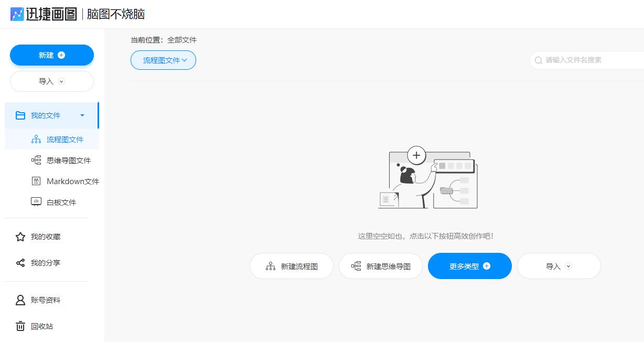The height and width of the screenshot is (342, 644).
Task: Open the 白板文件 section
Action: 62,202
